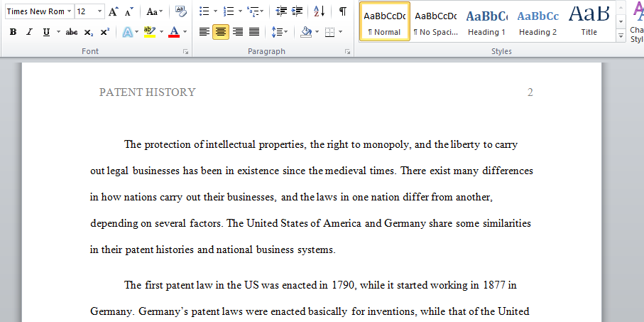The height and width of the screenshot is (322, 644).
Task: Click in the font size field
Action: pyautogui.click(x=85, y=11)
